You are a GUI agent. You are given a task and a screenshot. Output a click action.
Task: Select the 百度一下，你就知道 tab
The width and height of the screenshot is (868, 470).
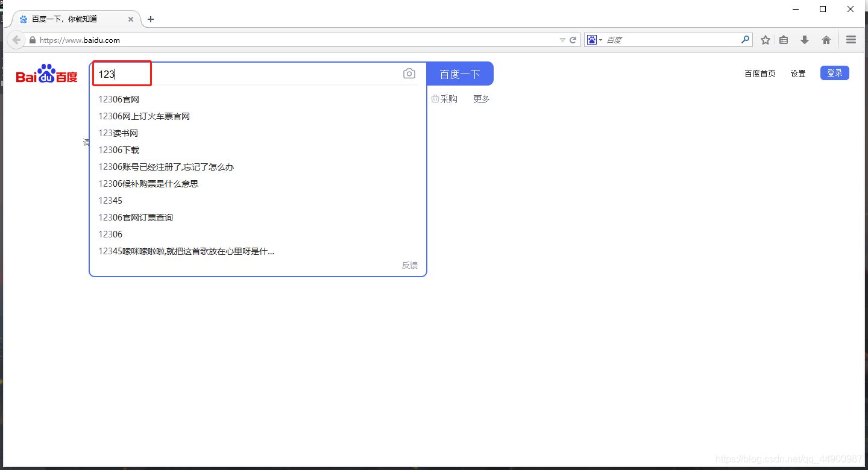(x=75, y=19)
